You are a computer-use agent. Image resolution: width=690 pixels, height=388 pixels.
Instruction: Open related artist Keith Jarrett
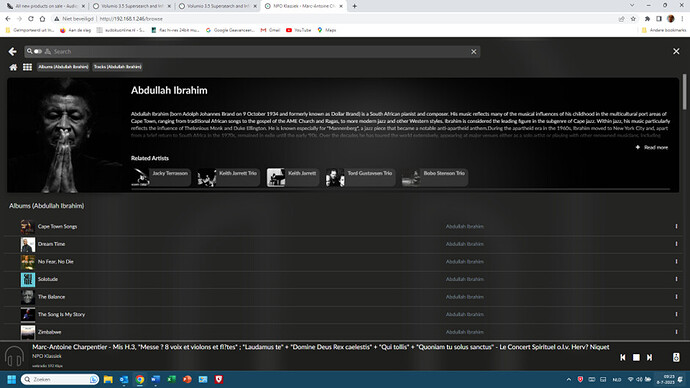tap(293, 177)
